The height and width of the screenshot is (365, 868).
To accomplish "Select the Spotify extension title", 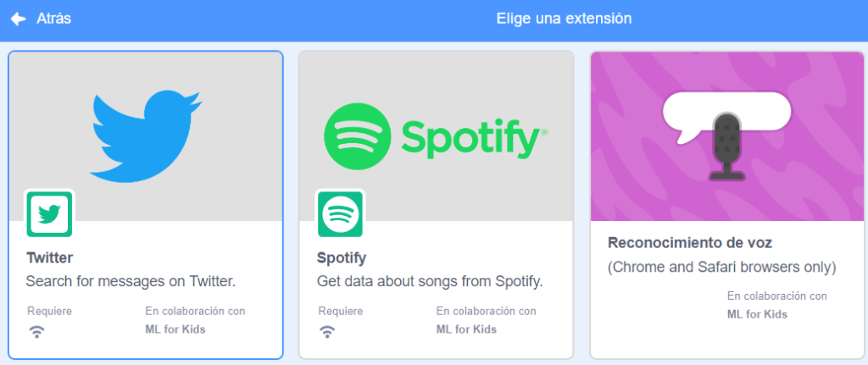I will coord(342,257).
